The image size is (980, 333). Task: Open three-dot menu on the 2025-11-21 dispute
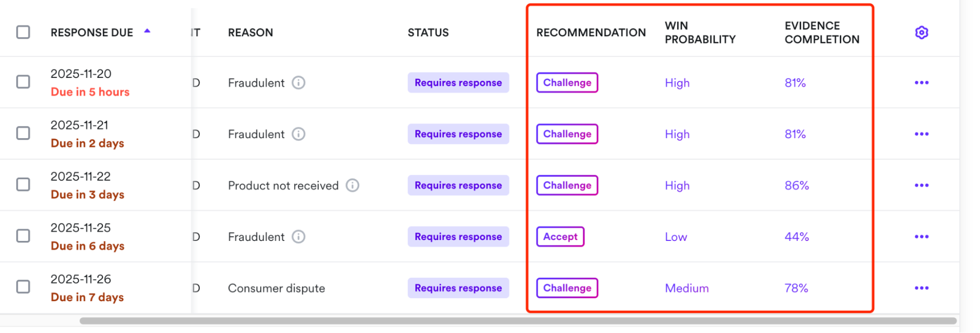coord(922,134)
